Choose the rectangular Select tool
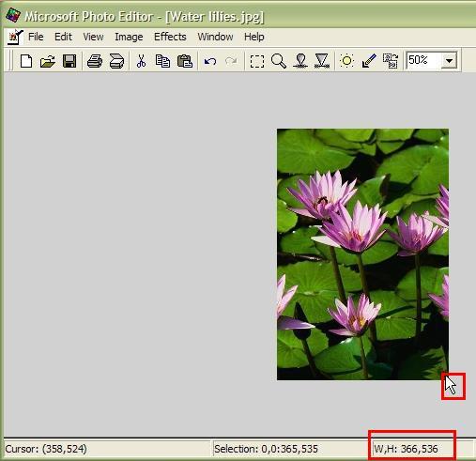 tap(257, 61)
